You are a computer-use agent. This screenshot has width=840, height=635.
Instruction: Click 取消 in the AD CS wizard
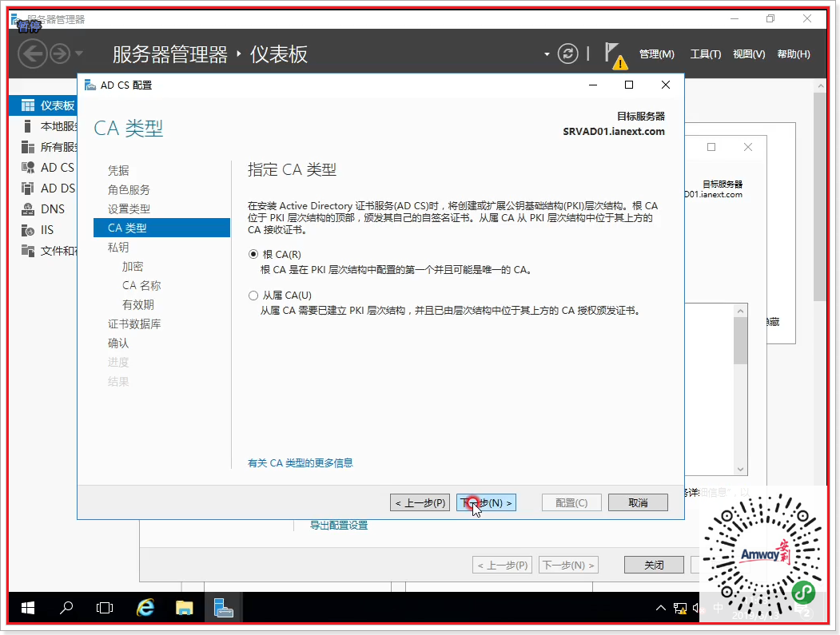point(638,502)
